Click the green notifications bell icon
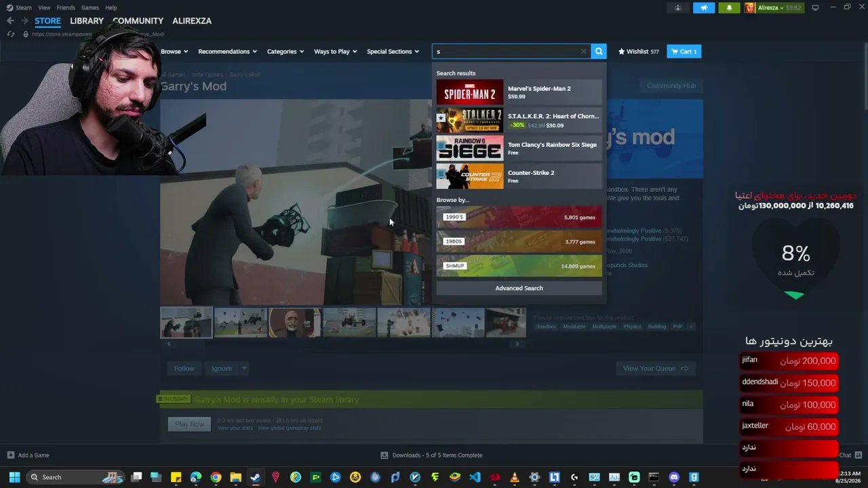Image resolution: width=868 pixels, height=488 pixels. (x=729, y=7)
